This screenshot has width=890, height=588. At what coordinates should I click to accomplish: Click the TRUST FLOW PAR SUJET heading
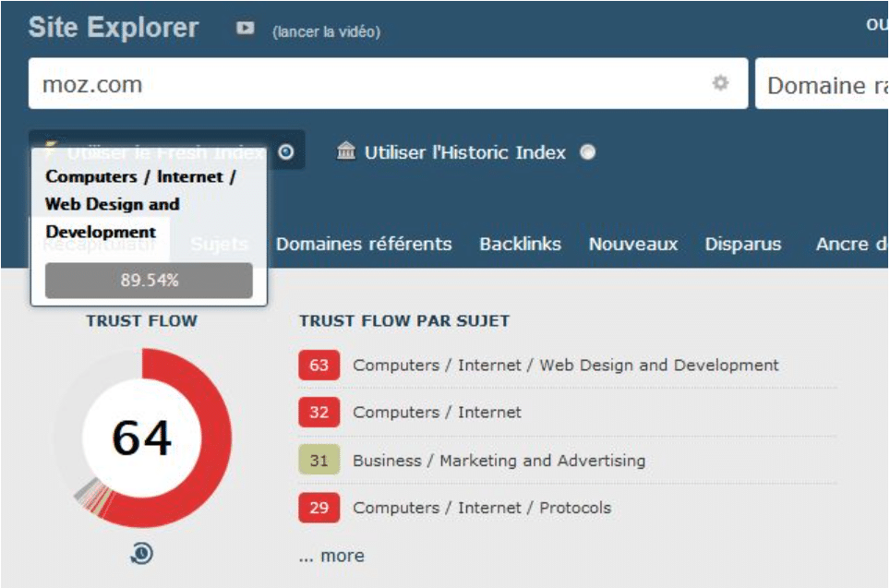tap(404, 320)
